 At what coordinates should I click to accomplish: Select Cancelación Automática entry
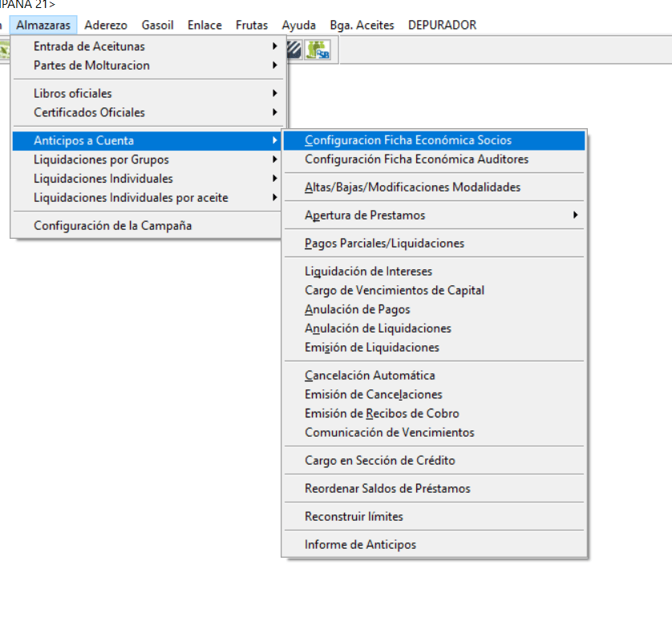370,376
